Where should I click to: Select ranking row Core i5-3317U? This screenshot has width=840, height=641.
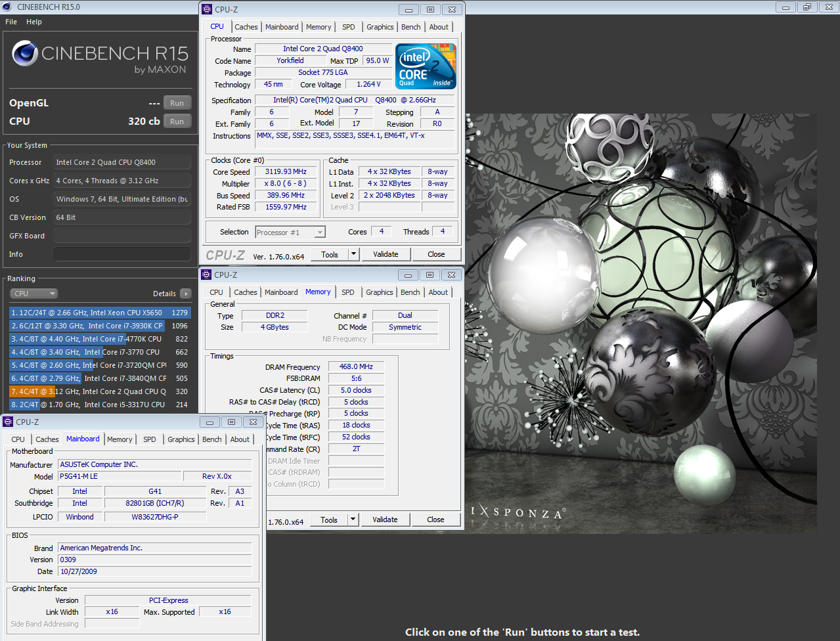pos(100,405)
